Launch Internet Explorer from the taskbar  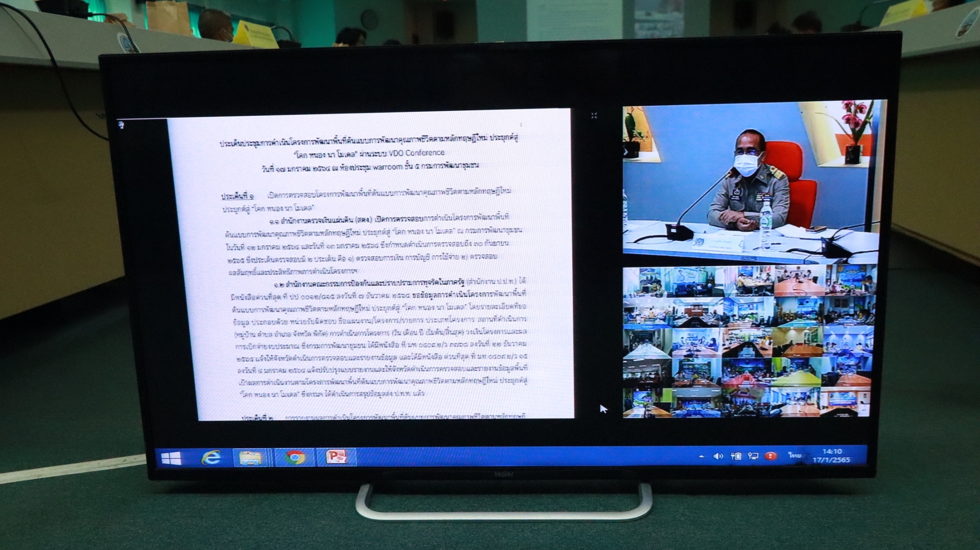tap(211, 458)
